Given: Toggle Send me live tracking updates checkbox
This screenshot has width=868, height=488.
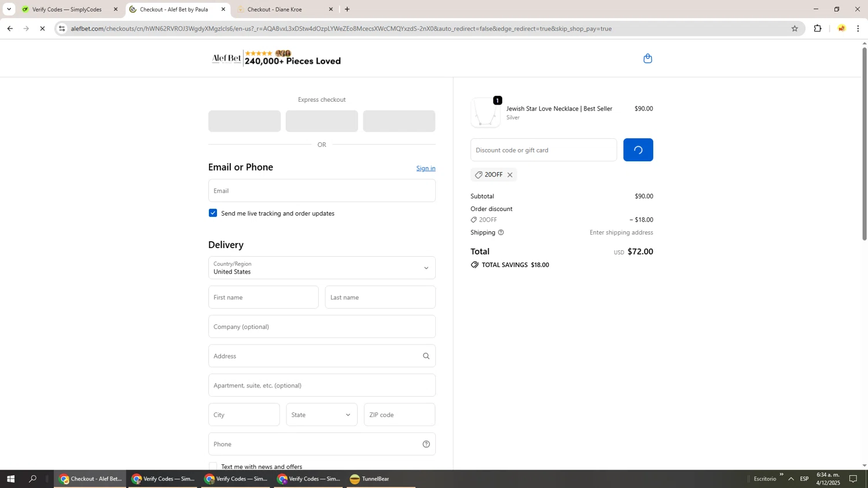Looking at the screenshot, I should (x=213, y=213).
